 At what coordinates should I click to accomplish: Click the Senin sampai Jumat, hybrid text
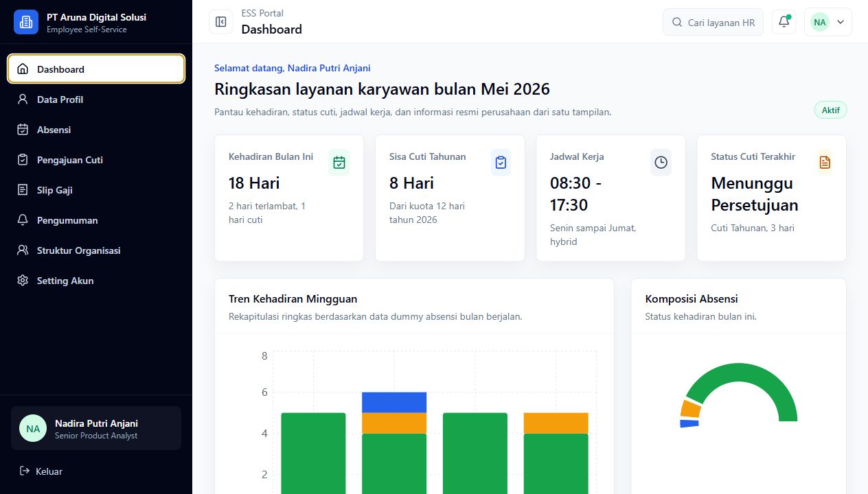click(x=593, y=235)
